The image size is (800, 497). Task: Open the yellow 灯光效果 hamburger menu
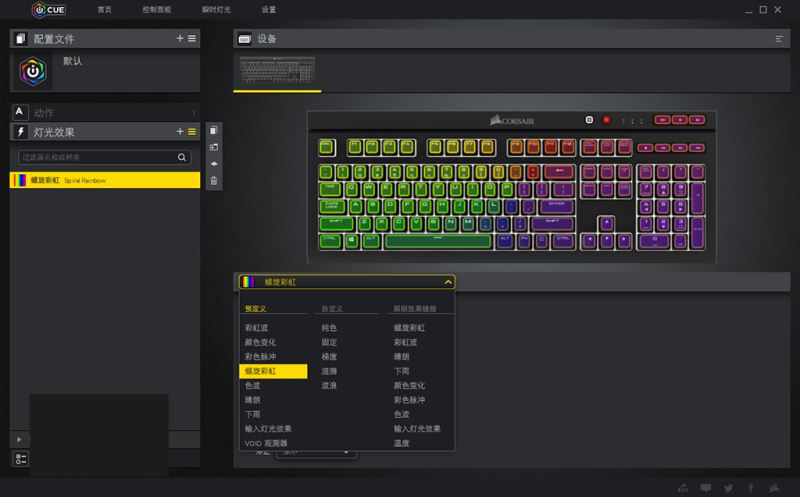(192, 132)
